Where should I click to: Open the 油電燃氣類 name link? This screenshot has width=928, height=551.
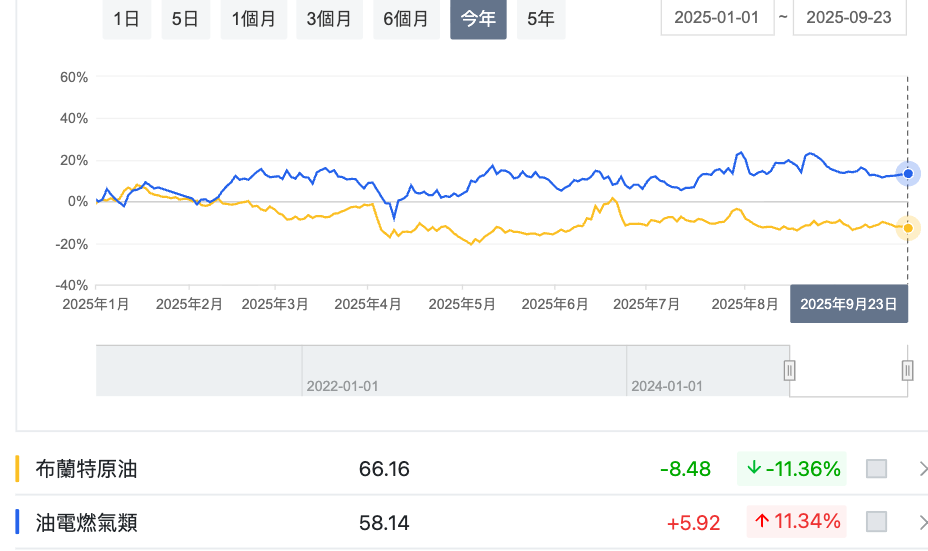coord(86,522)
